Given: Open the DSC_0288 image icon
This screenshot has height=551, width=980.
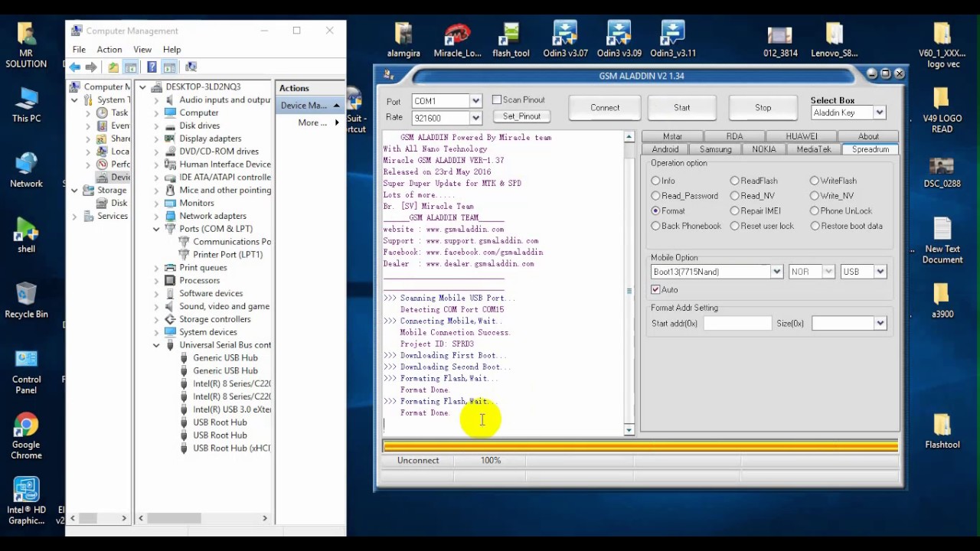Looking at the screenshot, I should (x=942, y=171).
